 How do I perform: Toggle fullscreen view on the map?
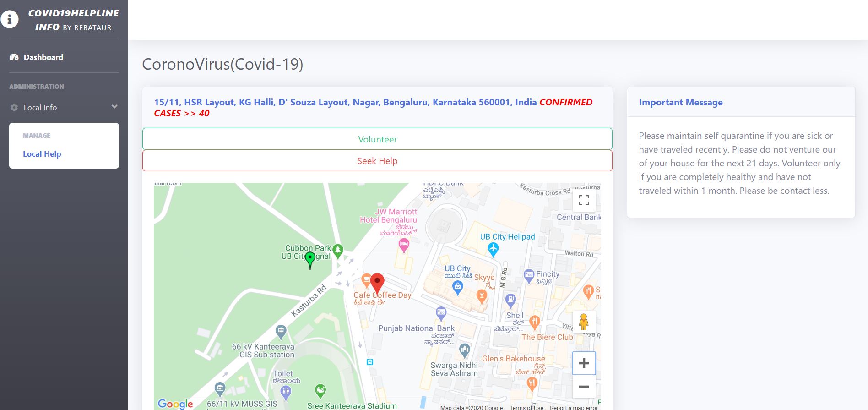click(x=584, y=200)
